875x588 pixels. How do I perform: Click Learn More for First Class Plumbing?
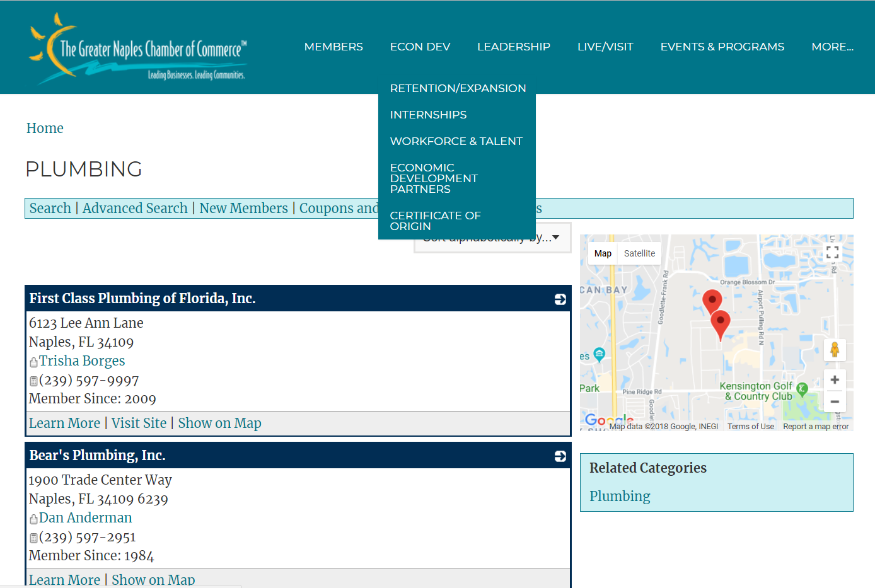(x=64, y=423)
